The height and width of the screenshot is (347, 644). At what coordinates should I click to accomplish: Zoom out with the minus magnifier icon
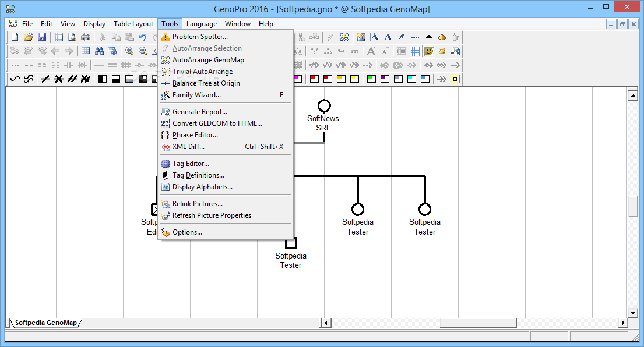coord(143,51)
